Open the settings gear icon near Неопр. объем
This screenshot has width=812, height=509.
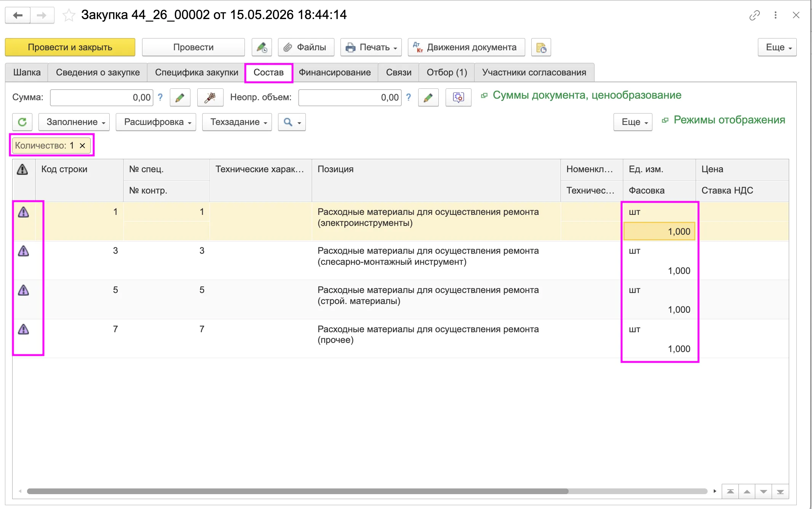click(x=458, y=98)
